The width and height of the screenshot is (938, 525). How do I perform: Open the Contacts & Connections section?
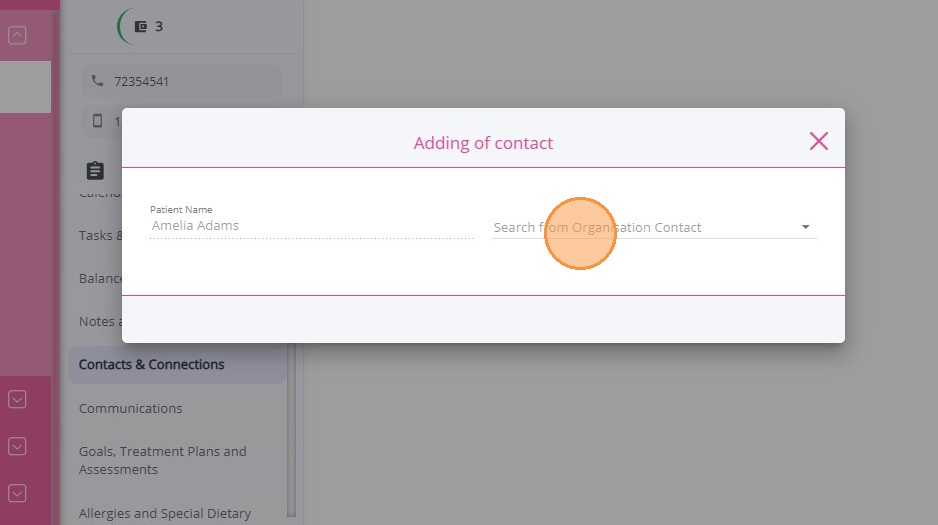(x=152, y=365)
